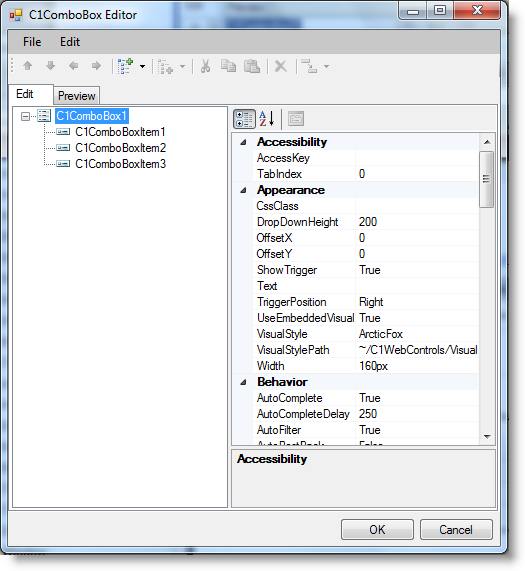The height and width of the screenshot is (571, 525).
Task: Click the OK button
Action: pos(377,529)
